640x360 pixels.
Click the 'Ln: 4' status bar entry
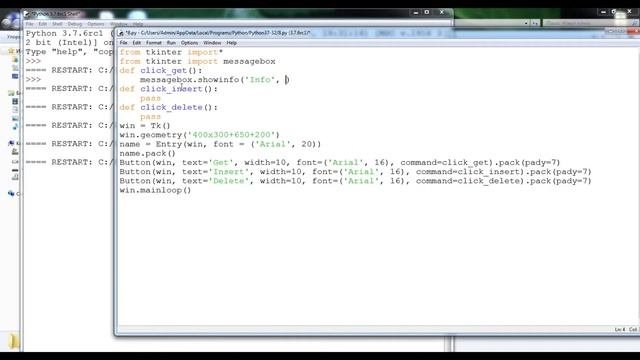620,329
